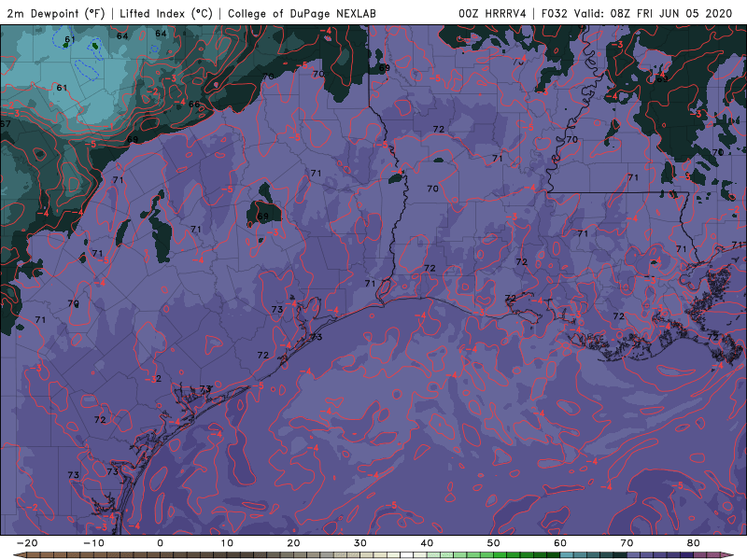Click the "30" color scale label

coord(360,543)
